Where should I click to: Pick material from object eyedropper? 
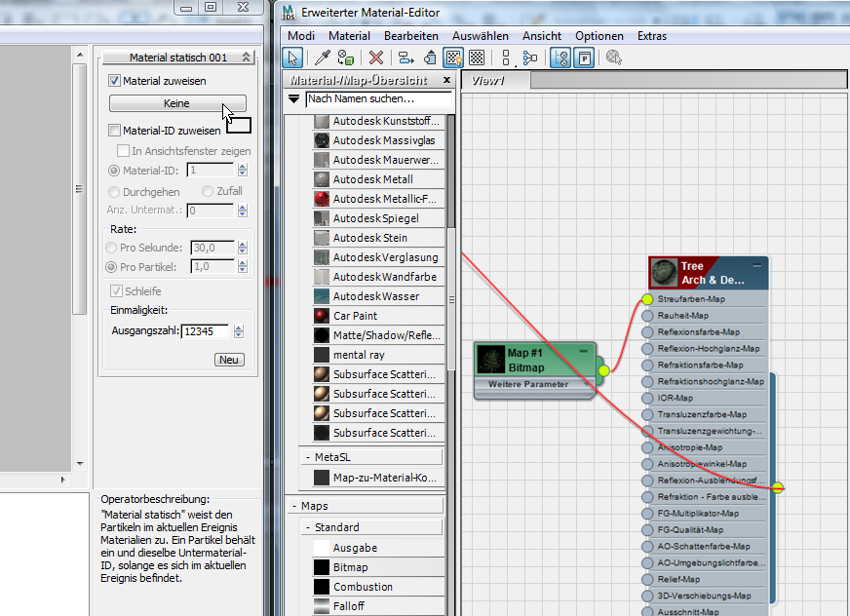click(323, 58)
